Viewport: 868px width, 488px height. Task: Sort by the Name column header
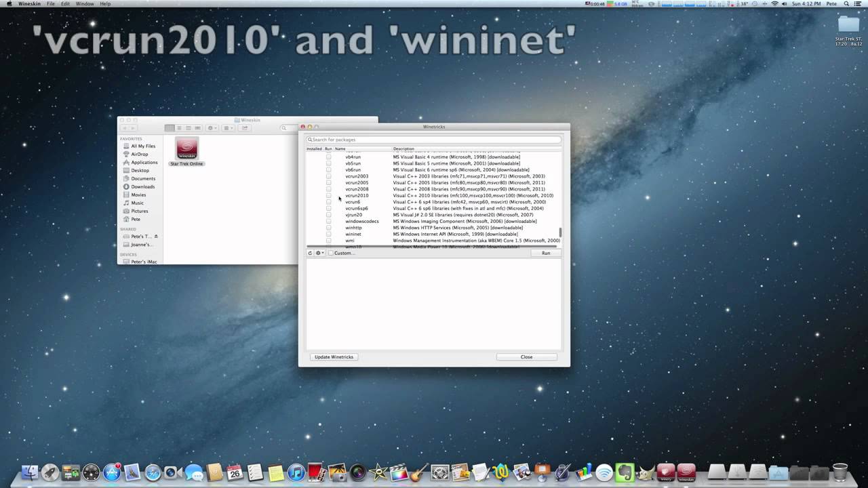pos(340,148)
